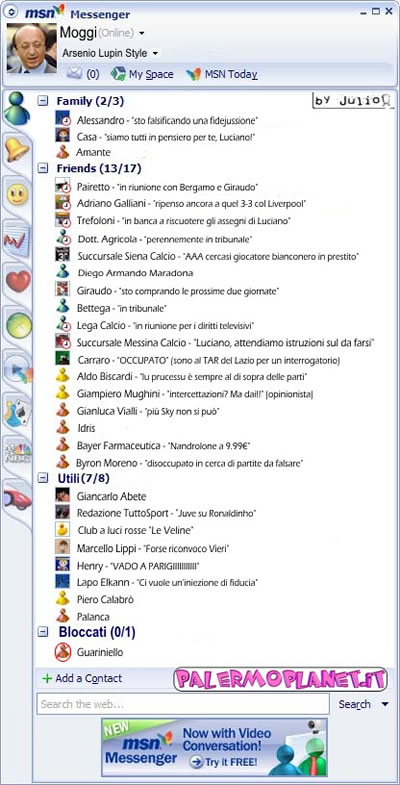Open the NBC news tab

click(x=18, y=454)
